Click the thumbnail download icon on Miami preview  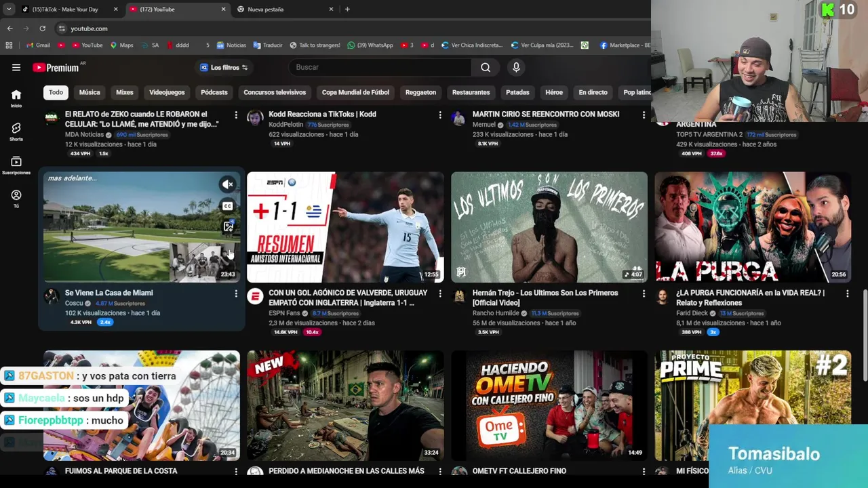click(x=228, y=226)
